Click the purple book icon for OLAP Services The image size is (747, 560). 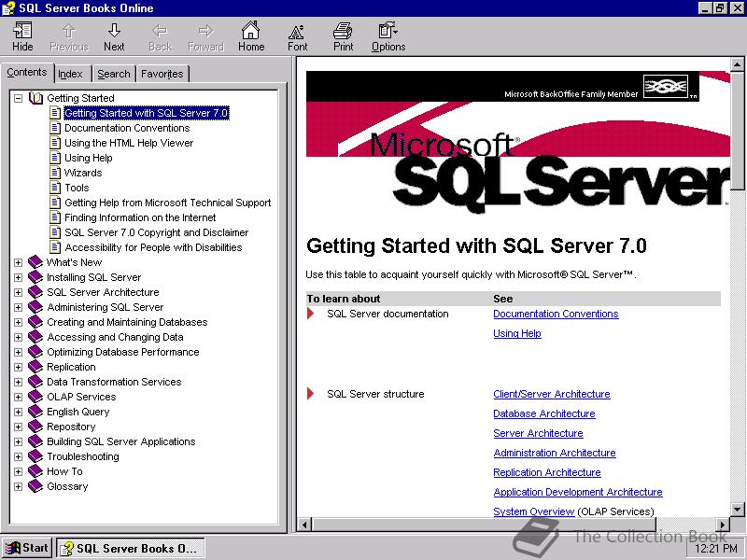coord(35,396)
